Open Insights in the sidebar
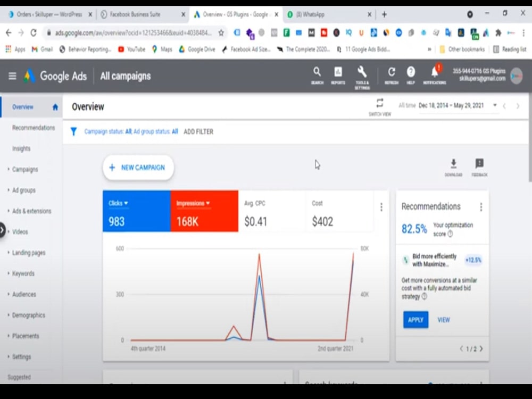The width and height of the screenshot is (532, 399). coord(21,148)
